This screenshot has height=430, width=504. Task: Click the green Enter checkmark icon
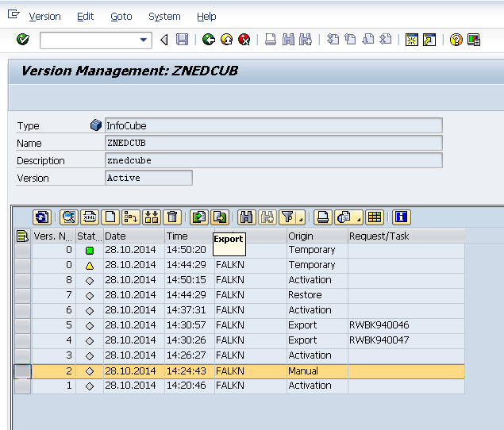pos(22,40)
